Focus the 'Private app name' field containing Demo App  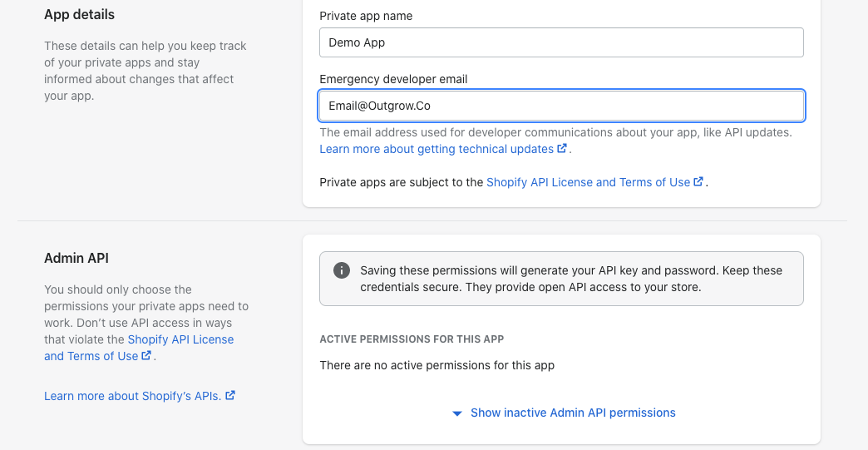[561, 42]
